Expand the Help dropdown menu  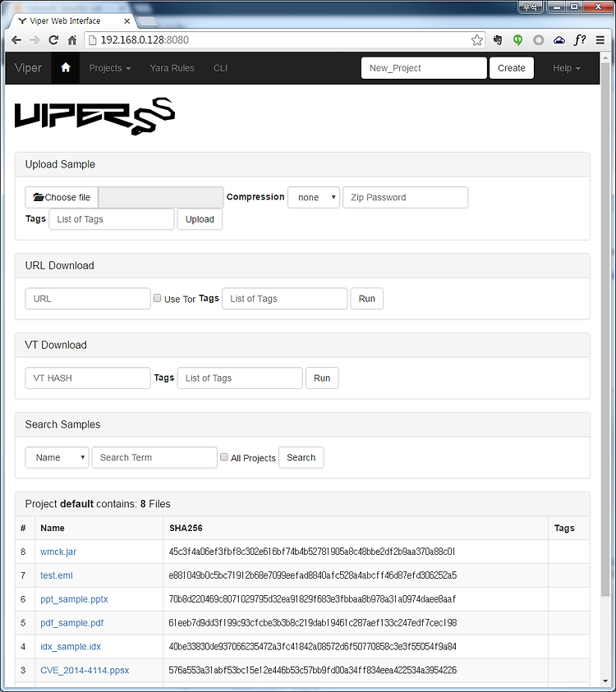click(567, 68)
